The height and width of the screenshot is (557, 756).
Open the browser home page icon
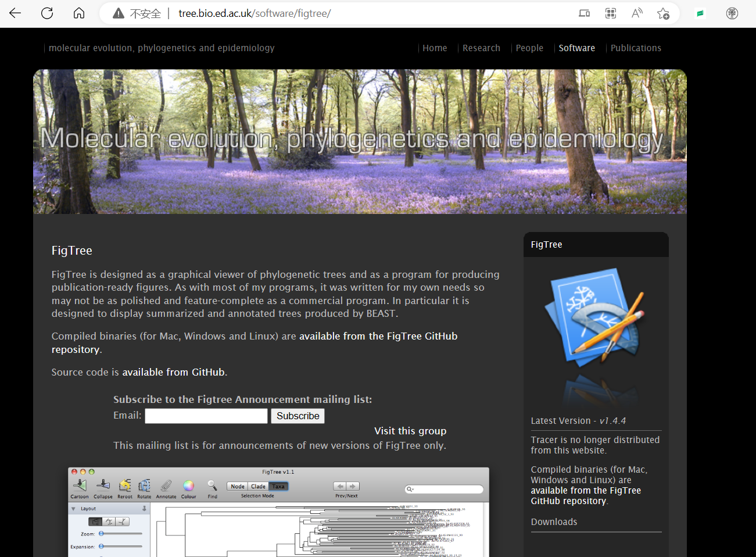point(79,13)
